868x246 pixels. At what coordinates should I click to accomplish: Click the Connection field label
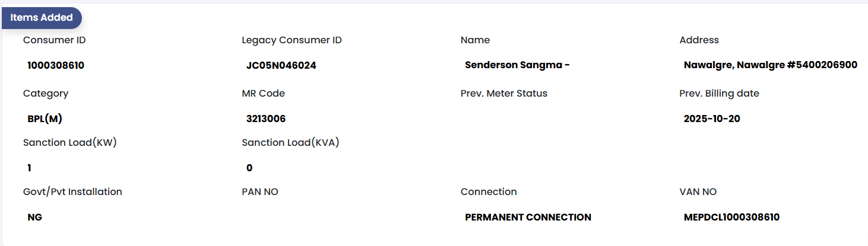coord(489,192)
